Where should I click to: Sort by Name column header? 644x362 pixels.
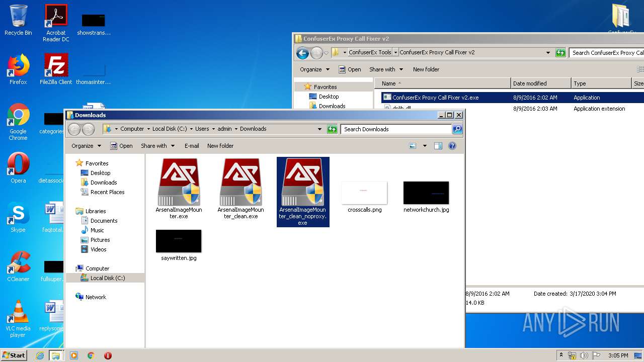coord(443,83)
